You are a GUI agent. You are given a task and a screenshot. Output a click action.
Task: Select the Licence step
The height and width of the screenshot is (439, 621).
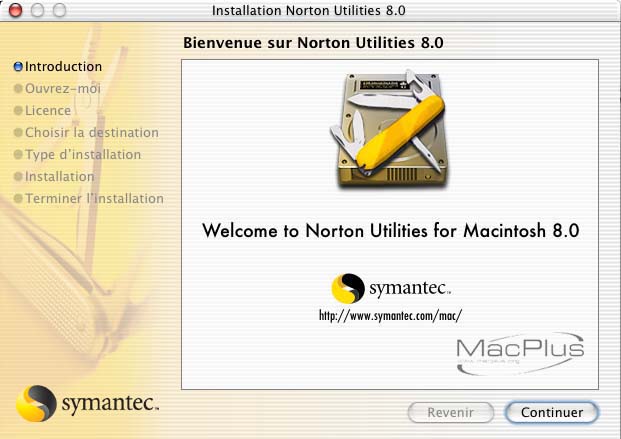click(x=42, y=111)
